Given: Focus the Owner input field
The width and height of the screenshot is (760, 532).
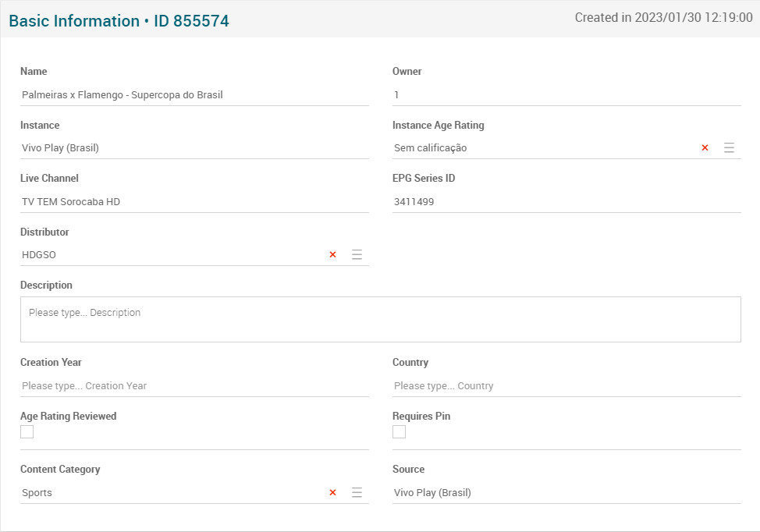Looking at the screenshot, I should pyautogui.click(x=566, y=95).
